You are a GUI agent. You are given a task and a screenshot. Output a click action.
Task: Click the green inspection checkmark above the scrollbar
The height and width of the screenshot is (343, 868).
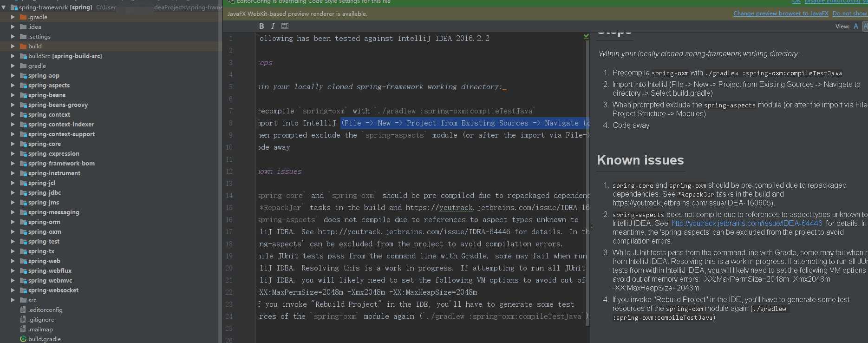click(586, 36)
